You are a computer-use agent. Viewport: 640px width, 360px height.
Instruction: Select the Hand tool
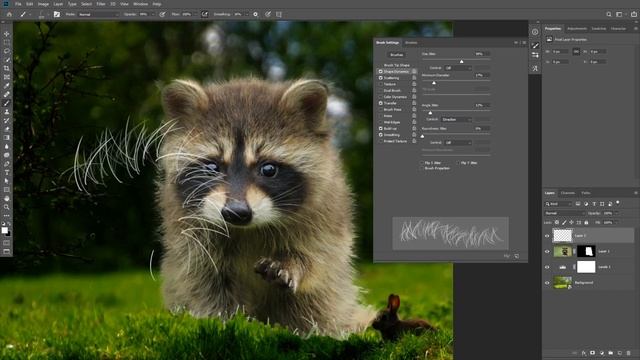[7, 198]
